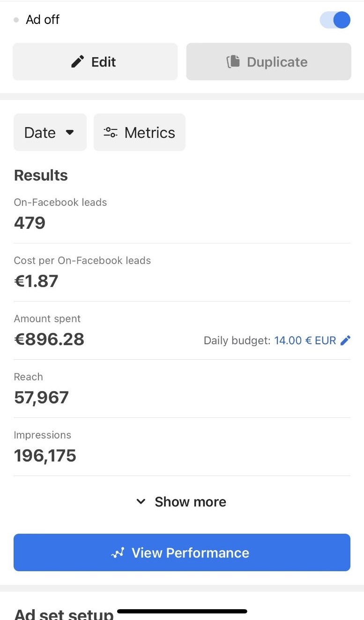This screenshot has width=364, height=620.
Task: Click the chevron next to Show more
Action: point(141,502)
